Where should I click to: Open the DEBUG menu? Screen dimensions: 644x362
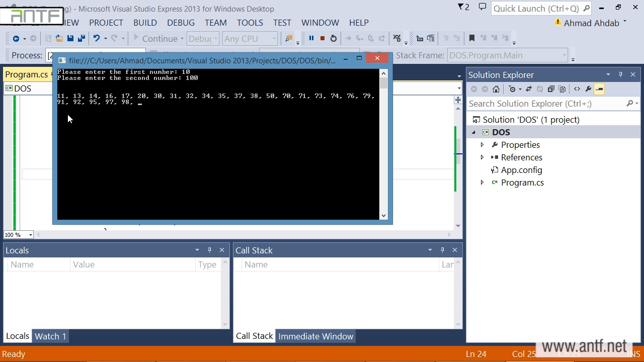click(x=181, y=23)
